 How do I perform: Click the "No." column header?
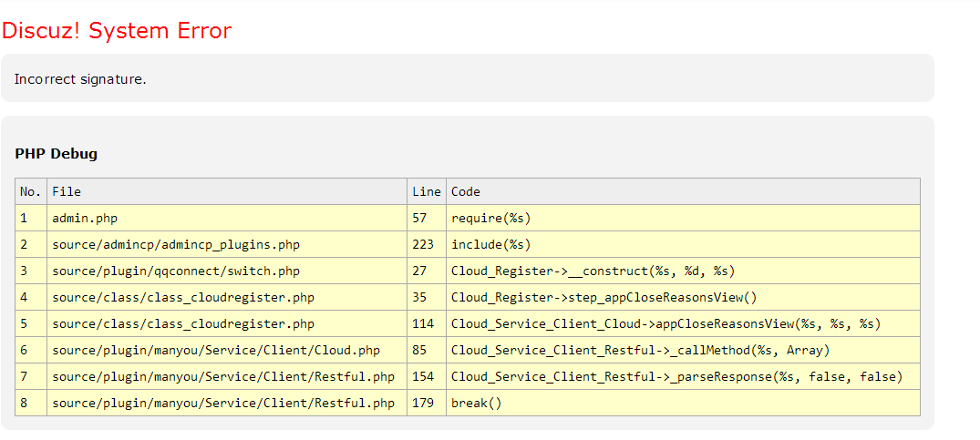point(31,191)
